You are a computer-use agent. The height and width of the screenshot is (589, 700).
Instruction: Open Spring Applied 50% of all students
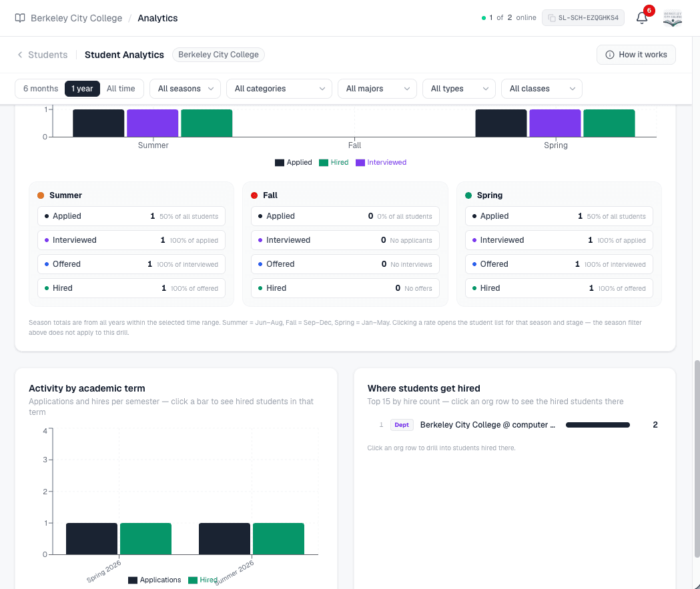(x=559, y=216)
